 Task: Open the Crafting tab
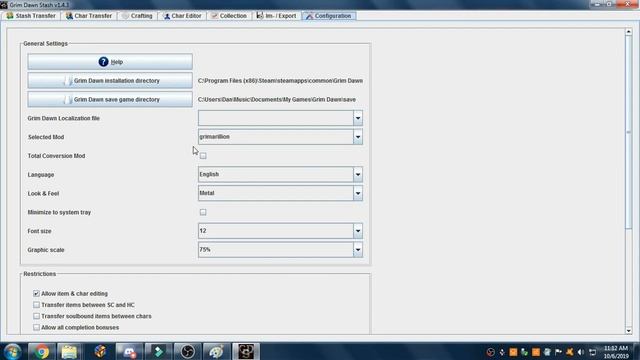[137, 16]
